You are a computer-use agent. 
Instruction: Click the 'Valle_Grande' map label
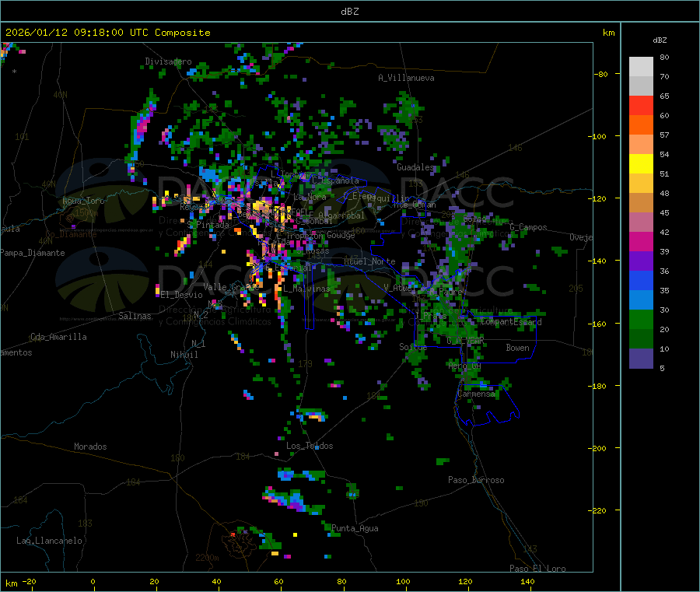[231, 286]
